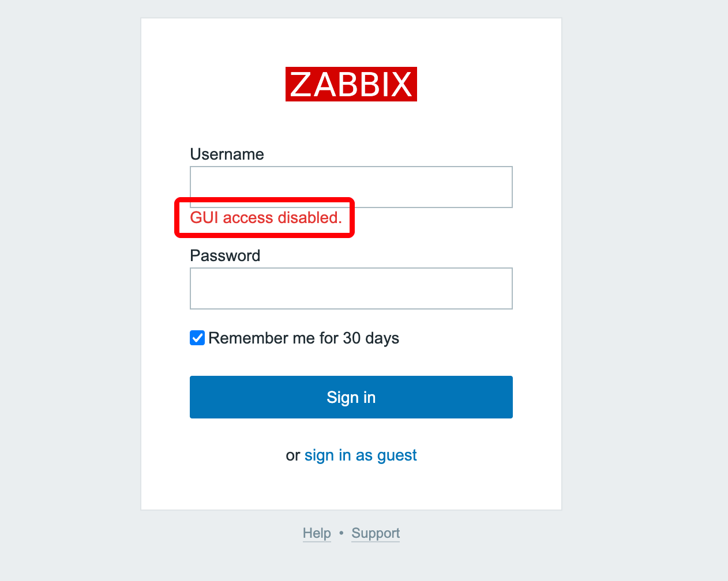Click the red outline around the error message
The image size is (728, 581).
click(x=265, y=235)
